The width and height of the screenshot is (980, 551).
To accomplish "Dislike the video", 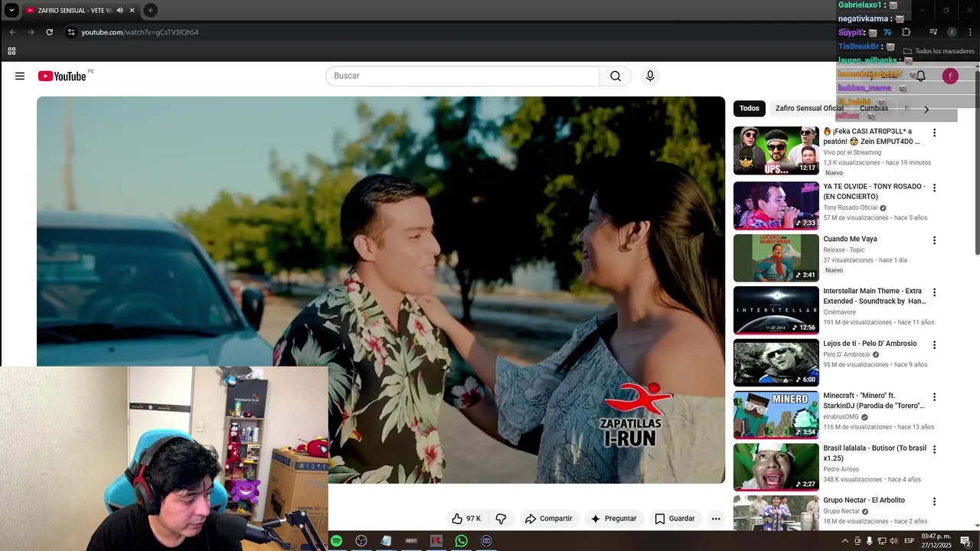I will (501, 519).
